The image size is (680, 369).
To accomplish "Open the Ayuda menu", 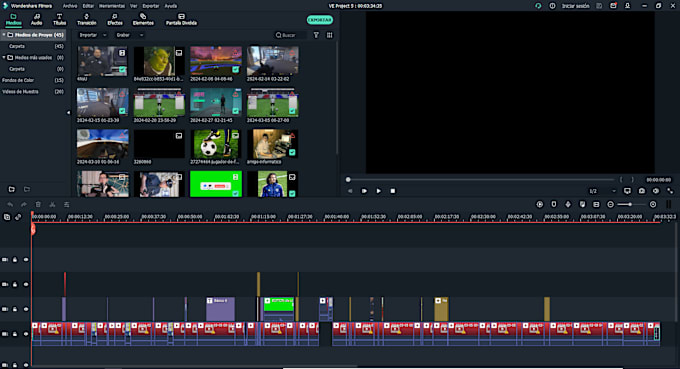I will click(171, 6).
